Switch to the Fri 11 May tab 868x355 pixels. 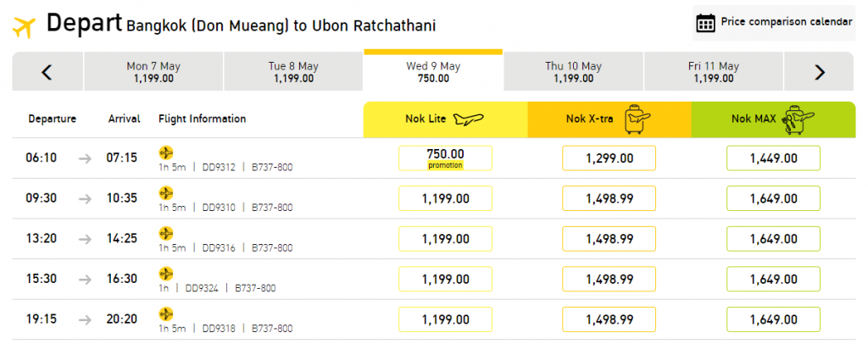pyautogui.click(x=714, y=72)
